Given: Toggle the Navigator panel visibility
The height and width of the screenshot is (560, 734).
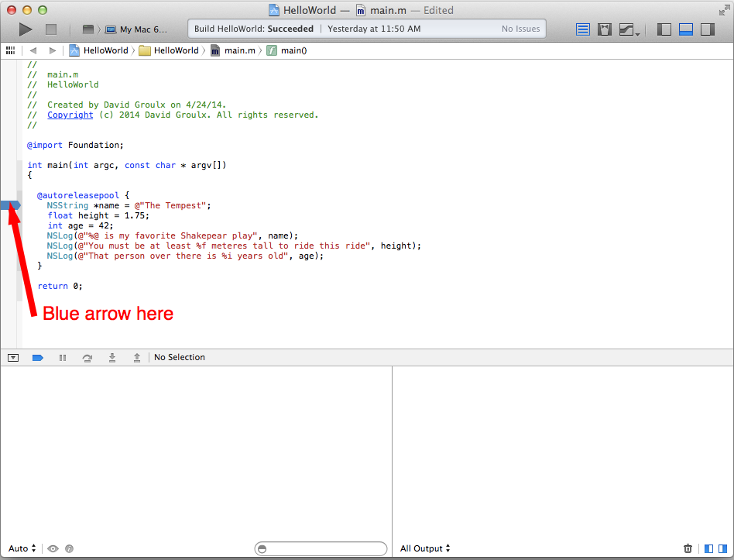Looking at the screenshot, I should pos(664,29).
